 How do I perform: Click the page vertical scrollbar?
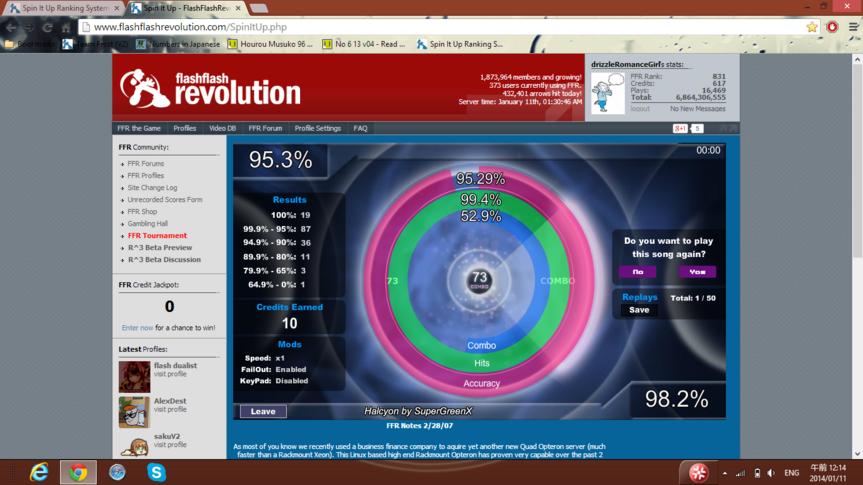click(x=857, y=257)
